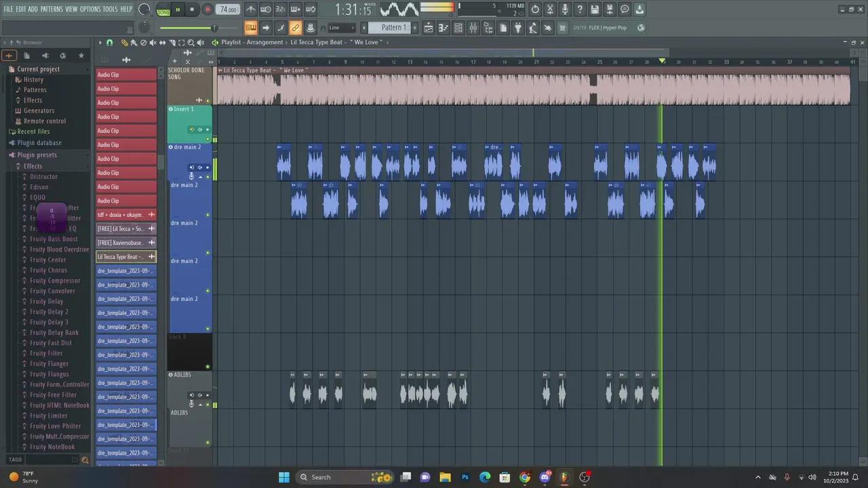Open the Plugin picker icon
Screen dimensions: 868x488
(519, 27)
